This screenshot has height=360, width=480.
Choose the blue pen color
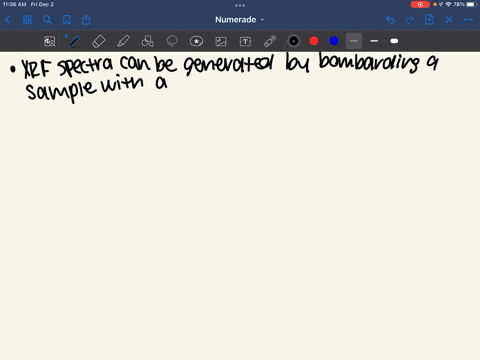pyautogui.click(x=334, y=41)
